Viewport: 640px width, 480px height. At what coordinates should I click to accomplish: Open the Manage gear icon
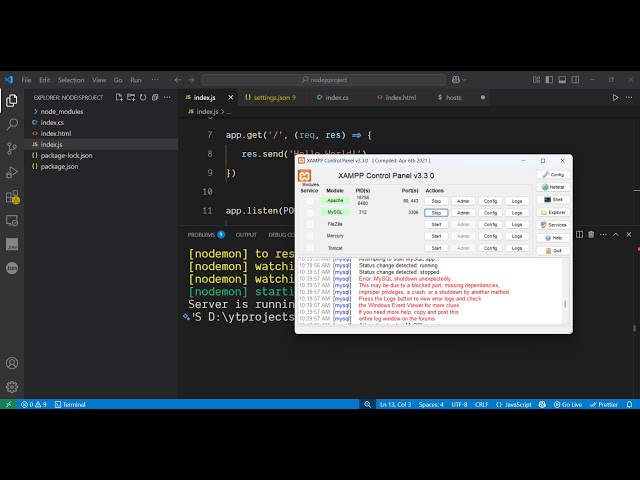pyautogui.click(x=12, y=387)
